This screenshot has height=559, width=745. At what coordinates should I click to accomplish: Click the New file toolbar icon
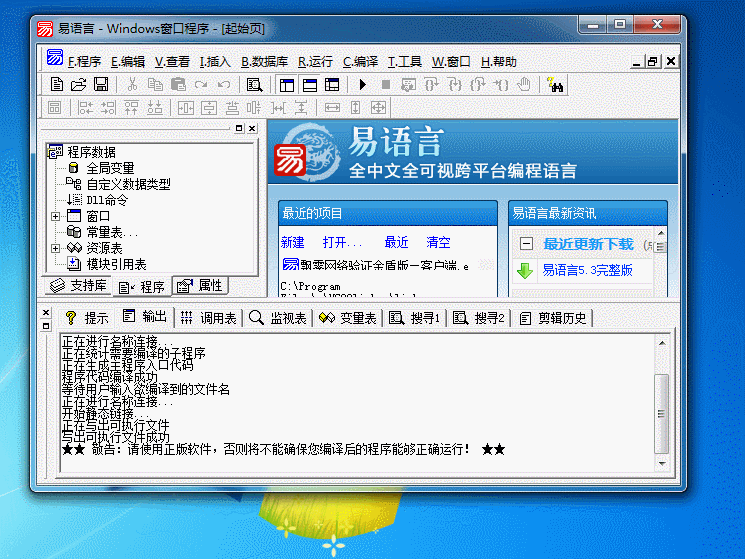57,85
